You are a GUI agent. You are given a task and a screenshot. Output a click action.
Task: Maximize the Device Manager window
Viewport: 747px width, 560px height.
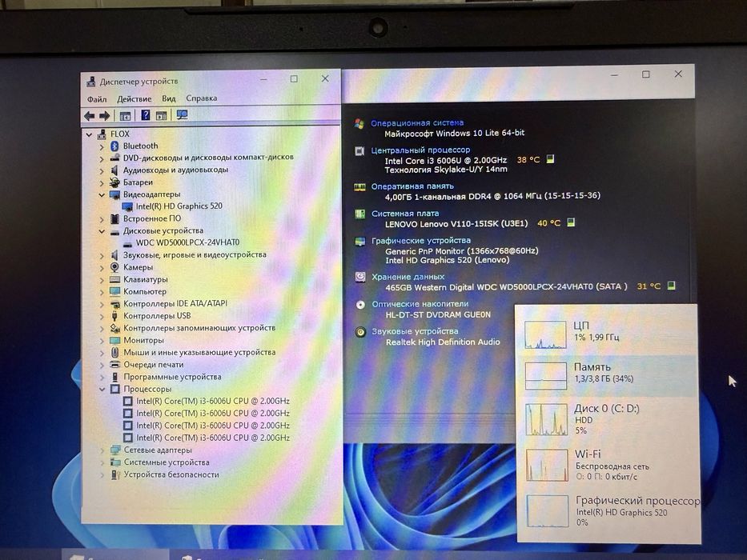tap(294, 79)
